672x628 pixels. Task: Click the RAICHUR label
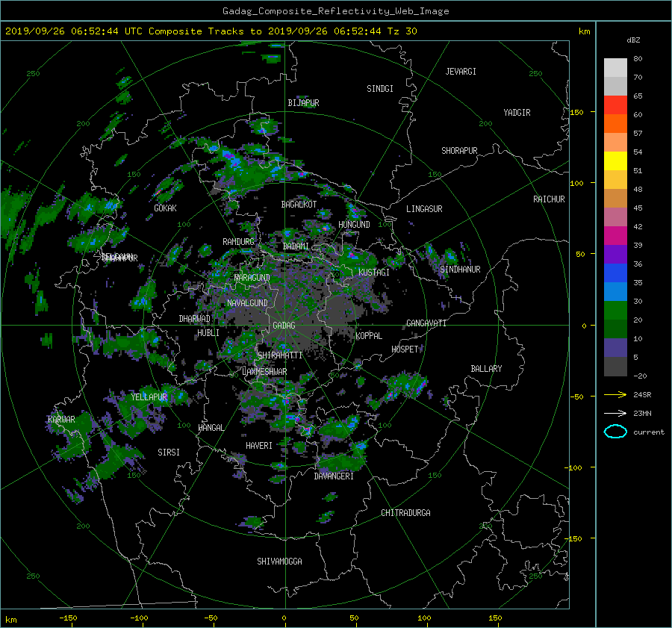(x=549, y=199)
